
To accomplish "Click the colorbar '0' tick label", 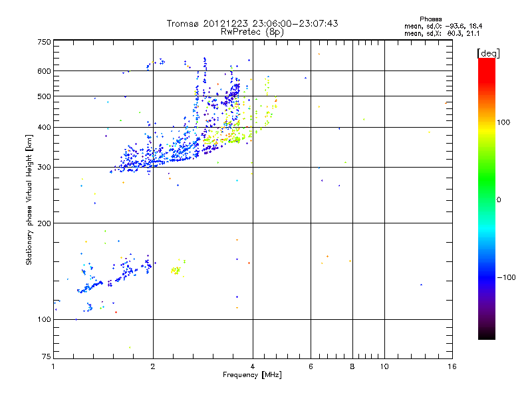I will [499, 200].
